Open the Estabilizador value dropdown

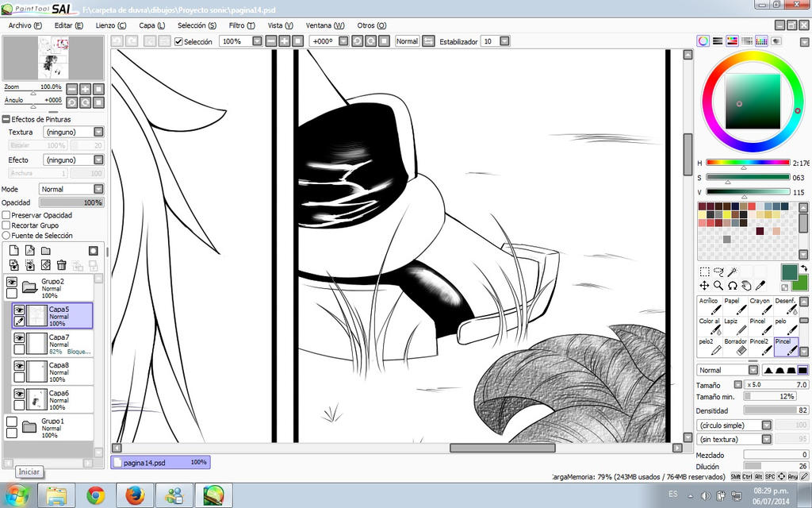tap(504, 41)
